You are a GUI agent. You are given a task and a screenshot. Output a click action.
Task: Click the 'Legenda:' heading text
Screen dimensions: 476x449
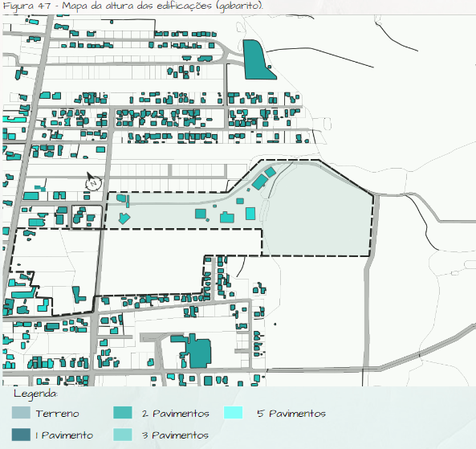click(x=35, y=394)
